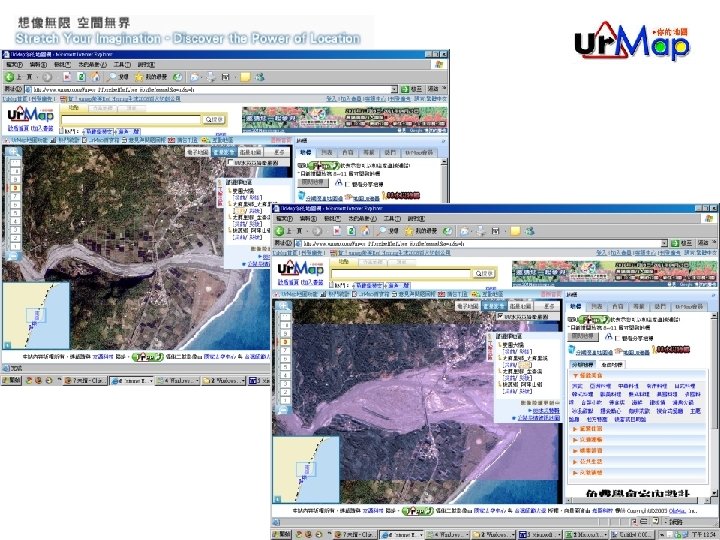Click the binoculars icon in front window right panel

click(609, 338)
